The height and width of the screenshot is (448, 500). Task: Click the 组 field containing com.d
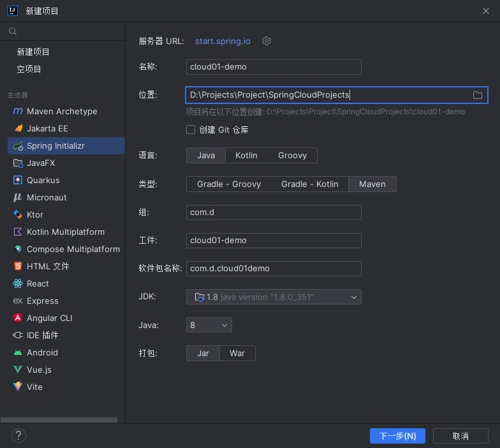pos(274,213)
